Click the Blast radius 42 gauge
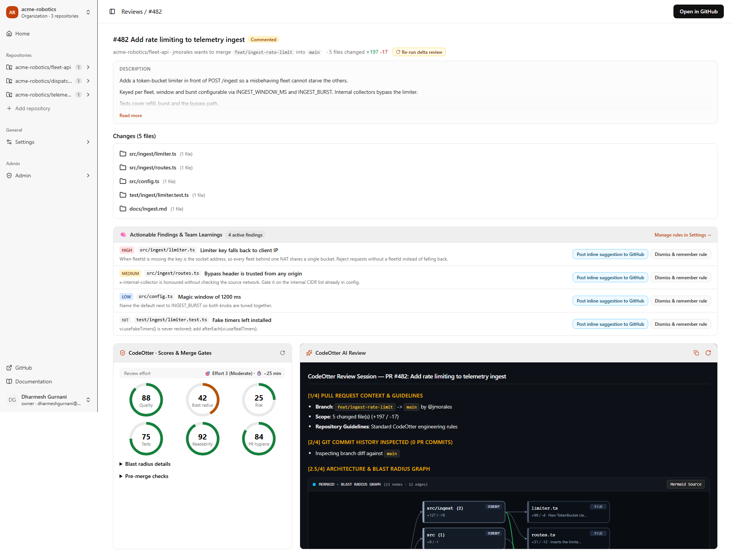This screenshot has width=733, height=560. coord(202,400)
